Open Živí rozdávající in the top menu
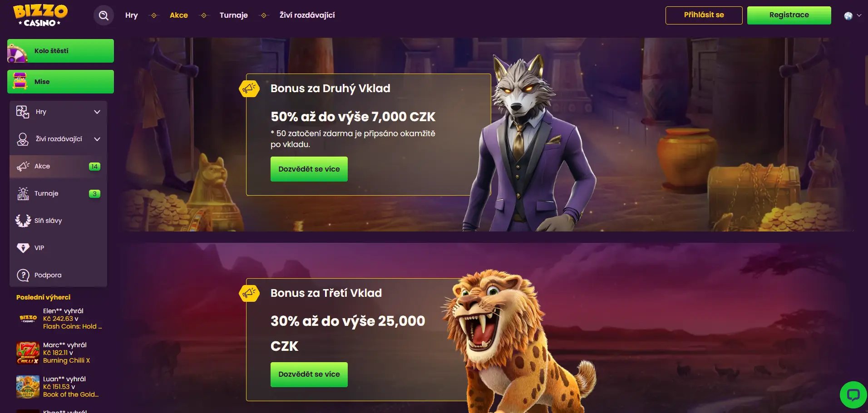 [307, 15]
